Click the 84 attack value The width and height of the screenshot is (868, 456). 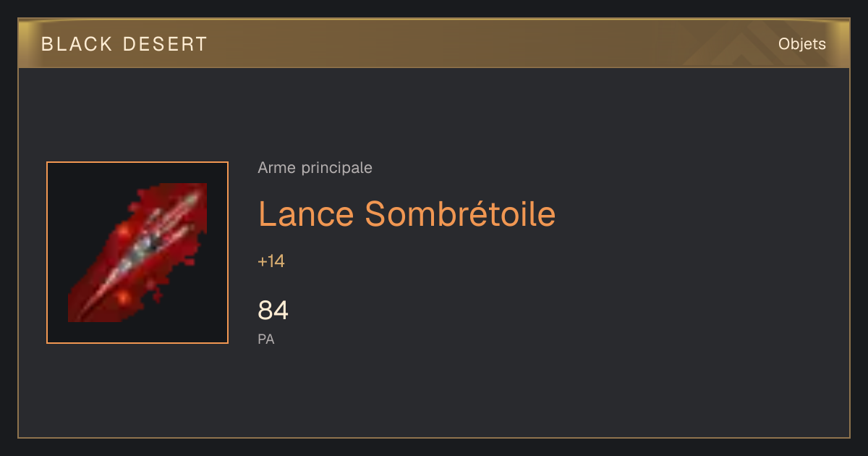[x=273, y=311]
